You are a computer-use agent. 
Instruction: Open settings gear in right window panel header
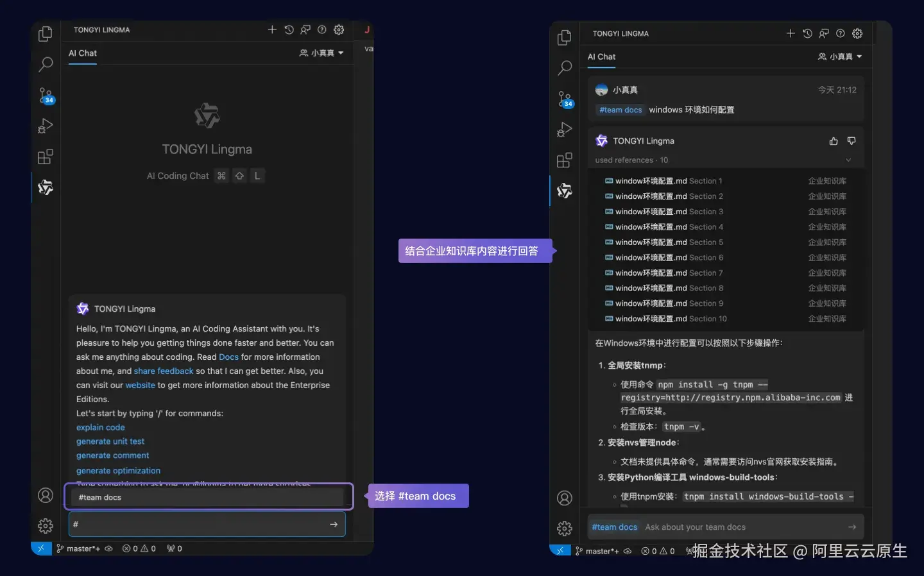(x=857, y=33)
